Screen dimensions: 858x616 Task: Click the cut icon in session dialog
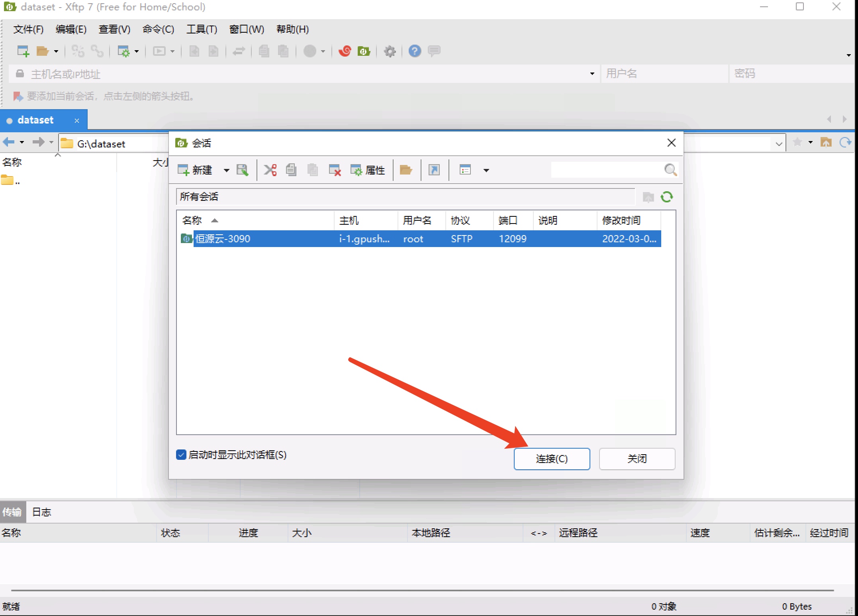[x=270, y=170]
